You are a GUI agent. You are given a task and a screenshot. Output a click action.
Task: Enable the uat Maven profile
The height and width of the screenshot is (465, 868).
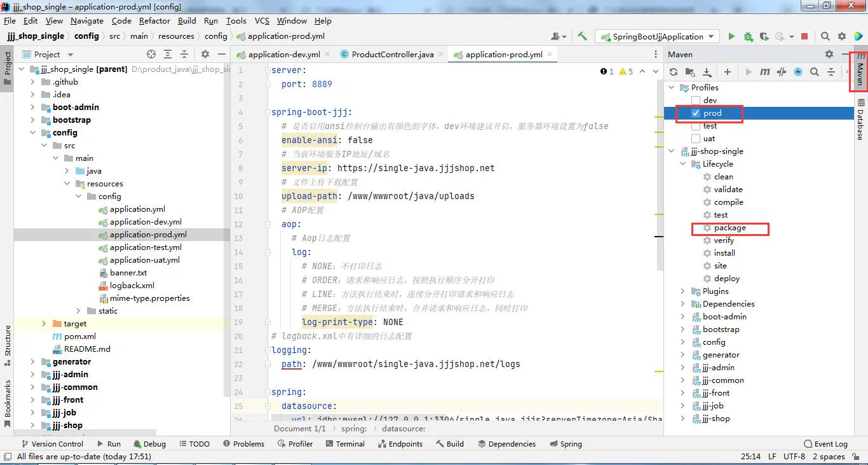[x=696, y=139]
